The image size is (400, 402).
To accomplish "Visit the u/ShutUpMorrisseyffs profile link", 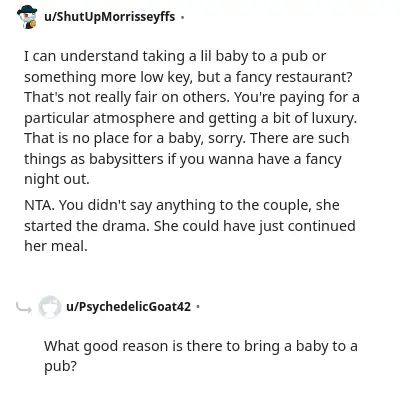I will coord(110,16).
